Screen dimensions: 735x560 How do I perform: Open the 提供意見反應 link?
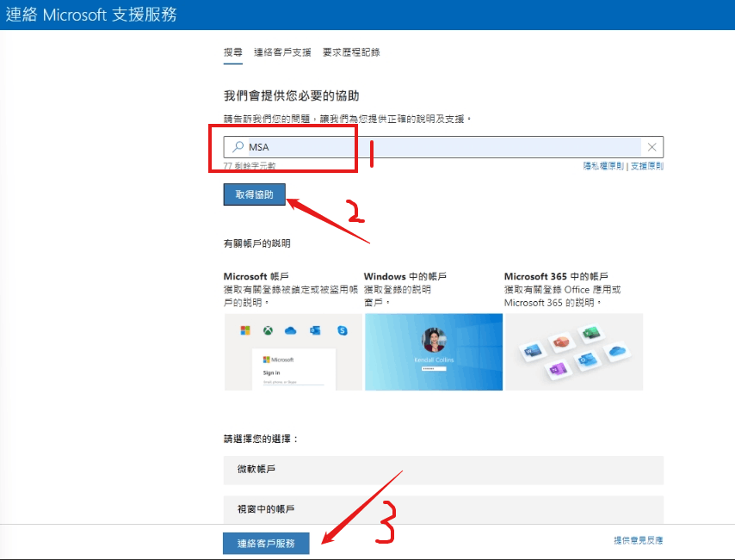[639, 540]
